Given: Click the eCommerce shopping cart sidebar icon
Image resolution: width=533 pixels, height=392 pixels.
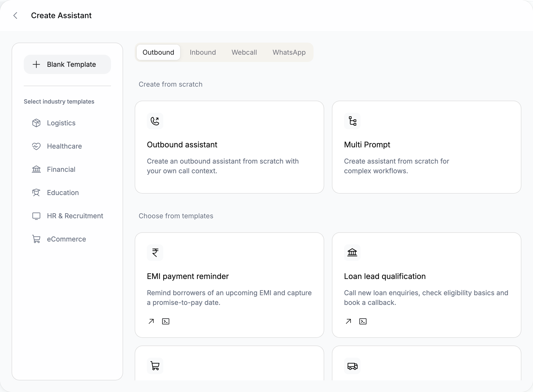Looking at the screenshot, I should tap(36, 239).
